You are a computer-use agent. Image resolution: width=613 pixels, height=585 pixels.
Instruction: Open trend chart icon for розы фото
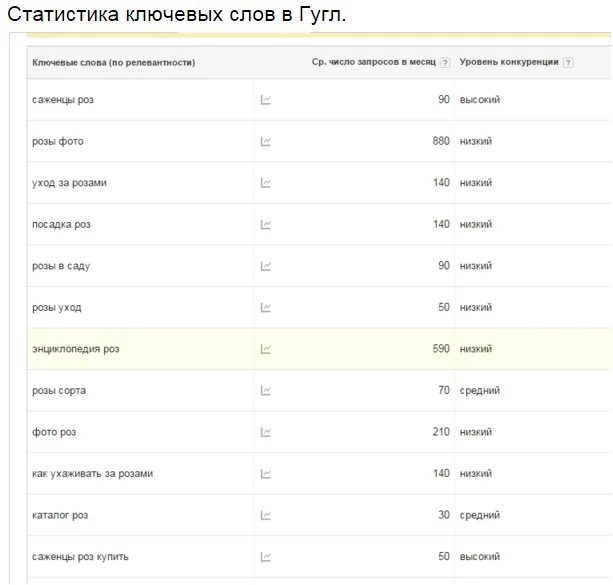click(265, 142)
